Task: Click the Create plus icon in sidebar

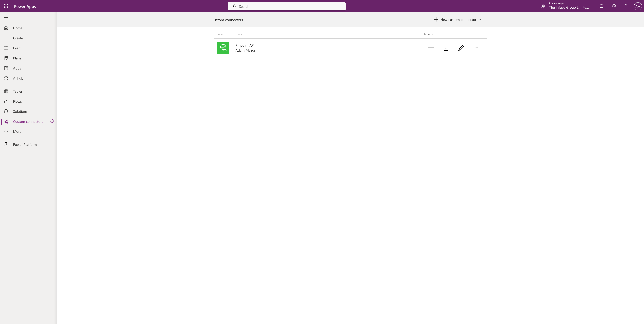Action: tap(6, 38)
